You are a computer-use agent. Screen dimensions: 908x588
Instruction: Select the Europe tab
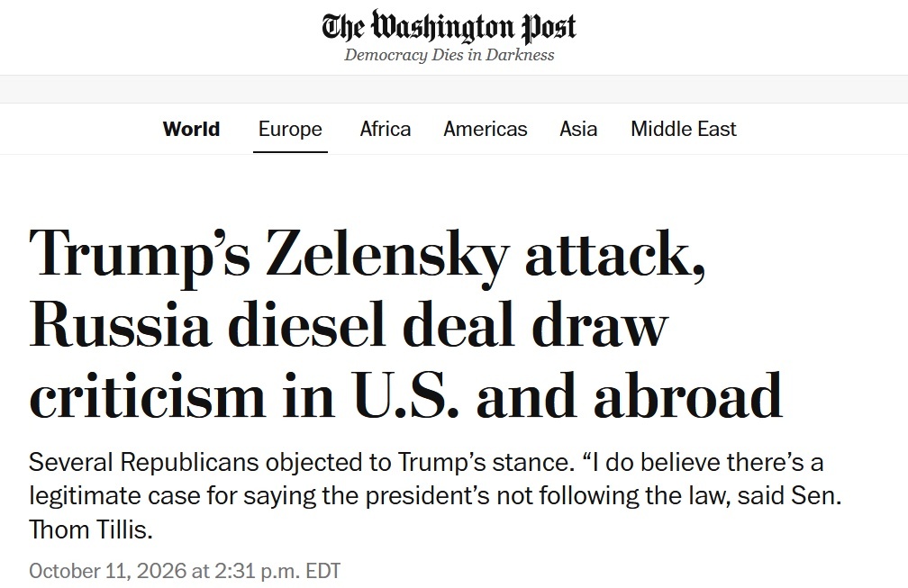point(290,129)
